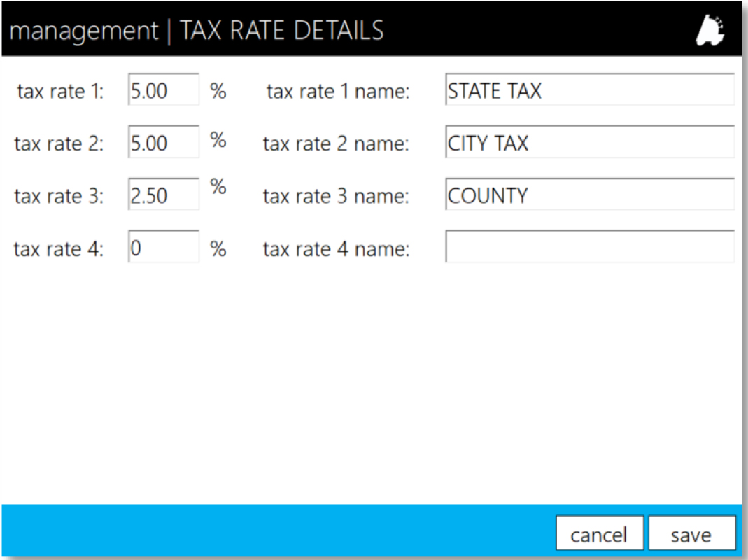The width and height of the screenshot is (748, 560).
Task: Click the 'tax rate 1:' label
Action: [x=60, y=91]
